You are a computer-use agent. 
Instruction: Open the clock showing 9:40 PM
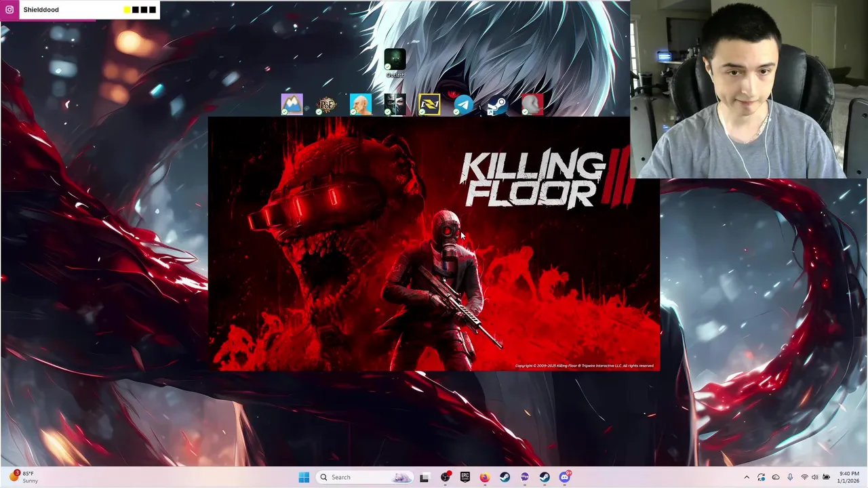pyautogui.click(x=849, y=477)
